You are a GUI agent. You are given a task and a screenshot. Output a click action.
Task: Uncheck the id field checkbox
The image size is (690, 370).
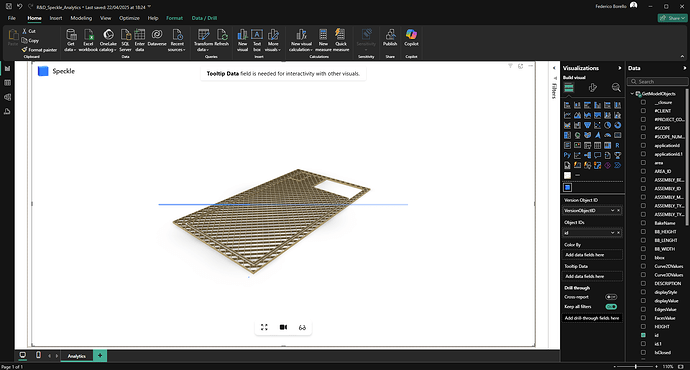coord(643,335)
